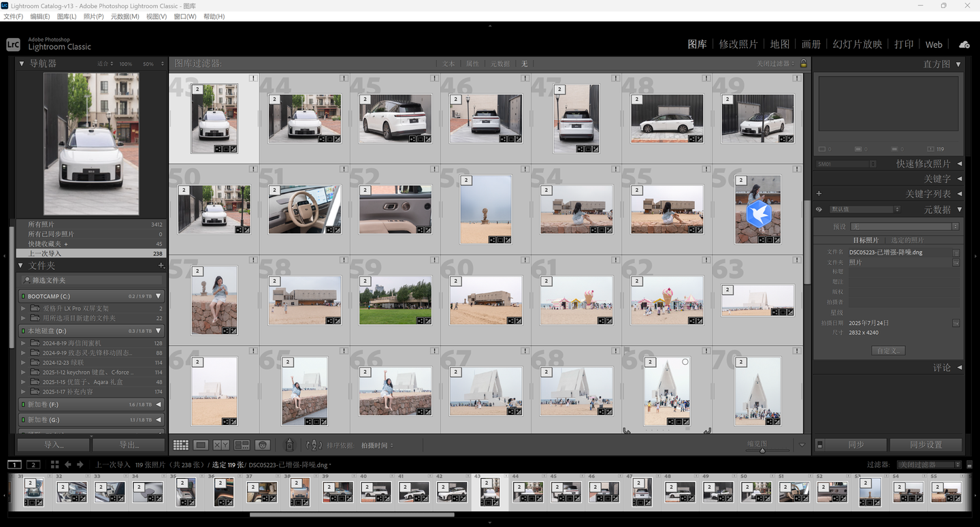This screenshot has height=527, width=980.
Task: Open toolbar content dropdown arrow
Action: click(802, 445)
